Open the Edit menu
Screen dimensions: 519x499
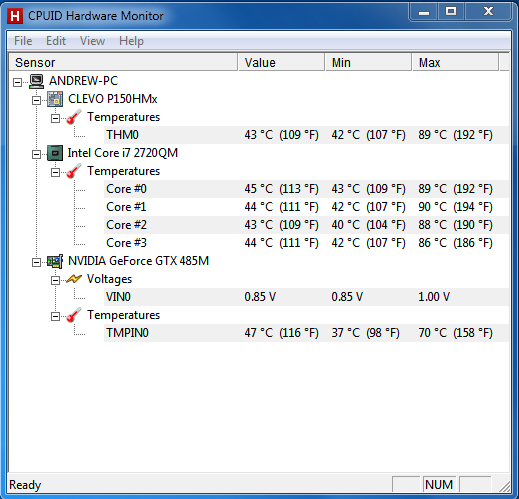56,41
